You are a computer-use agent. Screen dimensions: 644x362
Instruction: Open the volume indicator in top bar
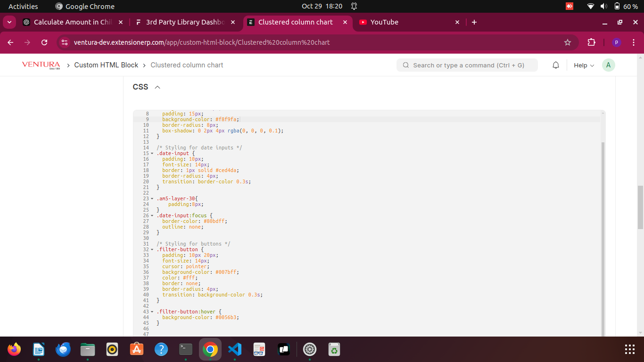(603, 6)
